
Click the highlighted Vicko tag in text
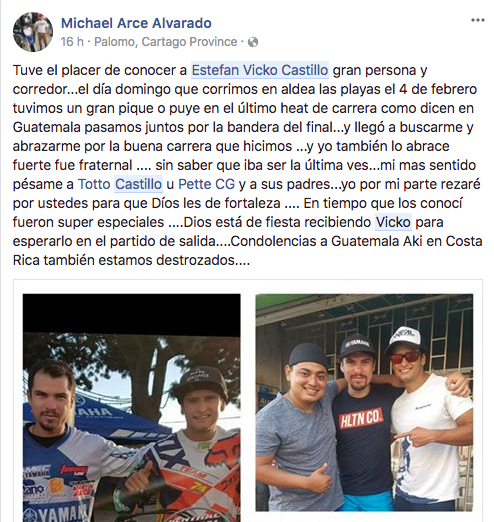(x=393, y=222)
